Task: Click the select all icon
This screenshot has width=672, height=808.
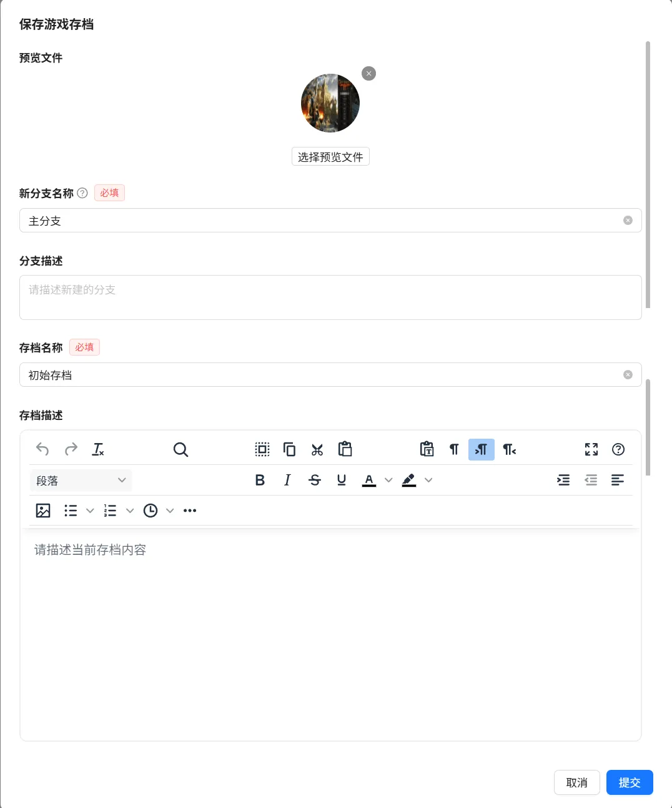Action: [262, 449]
